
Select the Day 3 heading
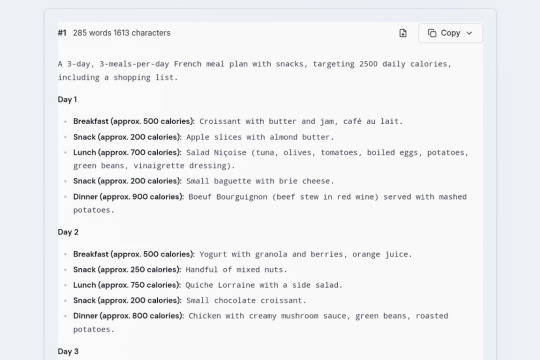pos(68,351)
